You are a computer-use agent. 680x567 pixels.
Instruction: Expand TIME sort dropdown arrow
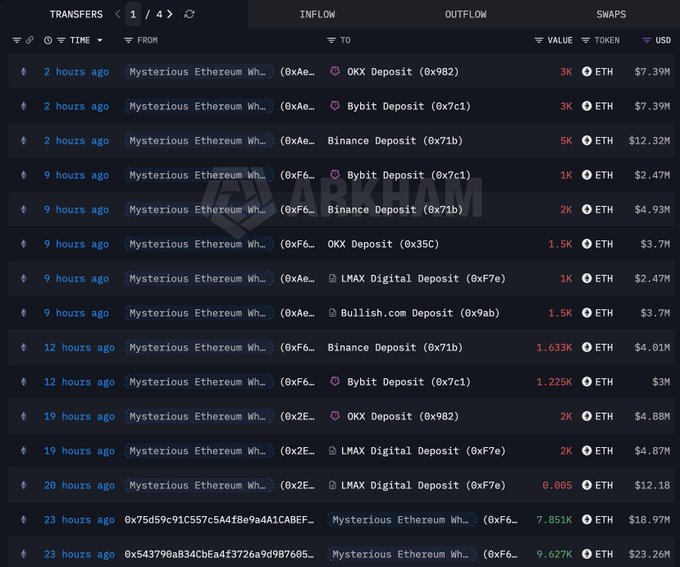(x=100, y=40)
